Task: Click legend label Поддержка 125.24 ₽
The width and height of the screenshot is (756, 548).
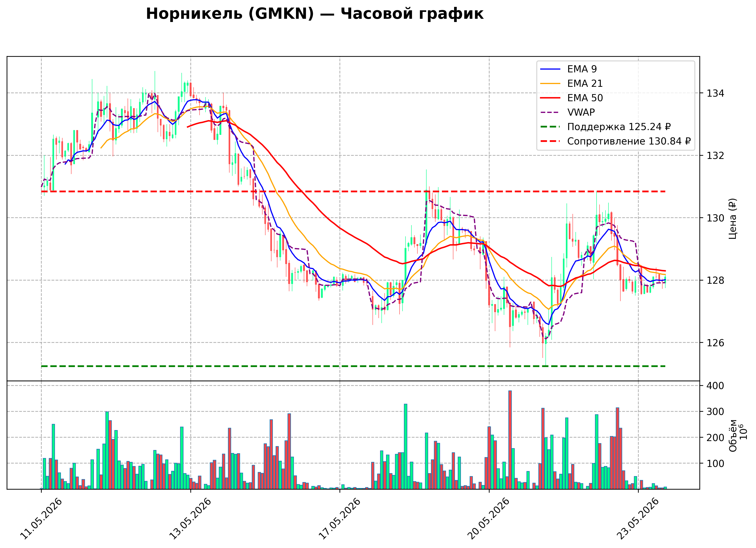Action: [619, 127]
